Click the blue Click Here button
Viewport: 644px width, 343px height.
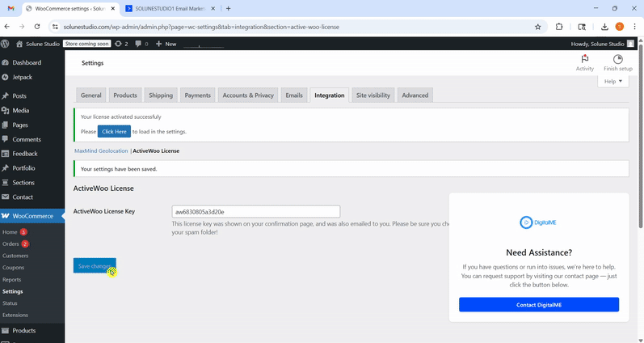pyautogui.click(x=114, y=132)
